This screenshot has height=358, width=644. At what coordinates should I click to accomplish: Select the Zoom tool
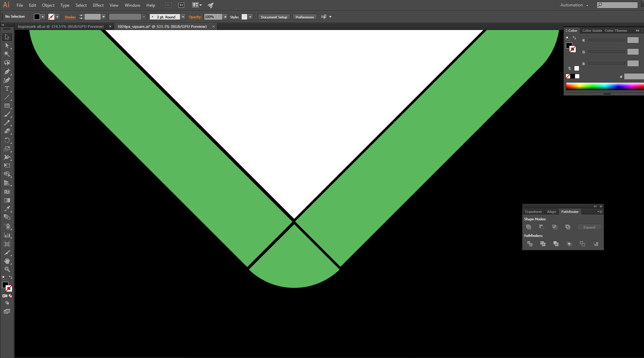(7, 269)
